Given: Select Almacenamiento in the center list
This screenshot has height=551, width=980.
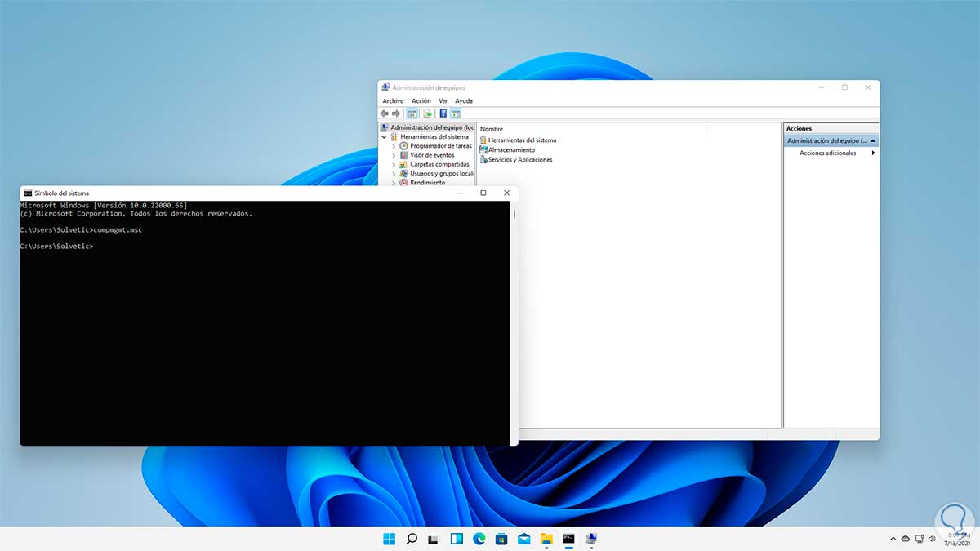Looking at the screenshot, I should 511,150.
